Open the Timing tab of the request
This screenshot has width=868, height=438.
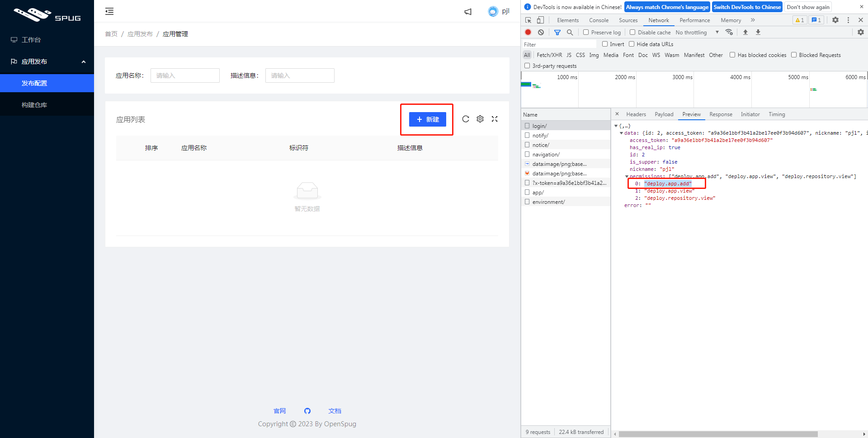click(777, 114)
